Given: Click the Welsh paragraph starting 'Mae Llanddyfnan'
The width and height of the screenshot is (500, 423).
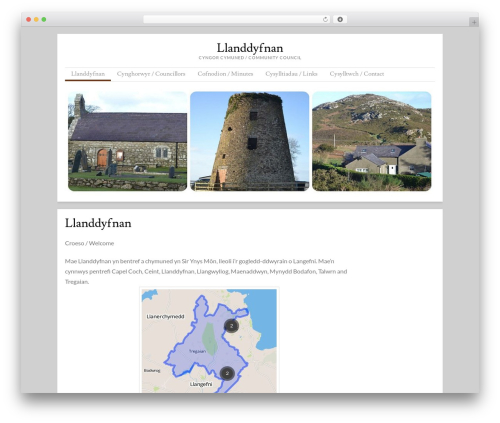Looking at the screenshot, I should point(206,271).
